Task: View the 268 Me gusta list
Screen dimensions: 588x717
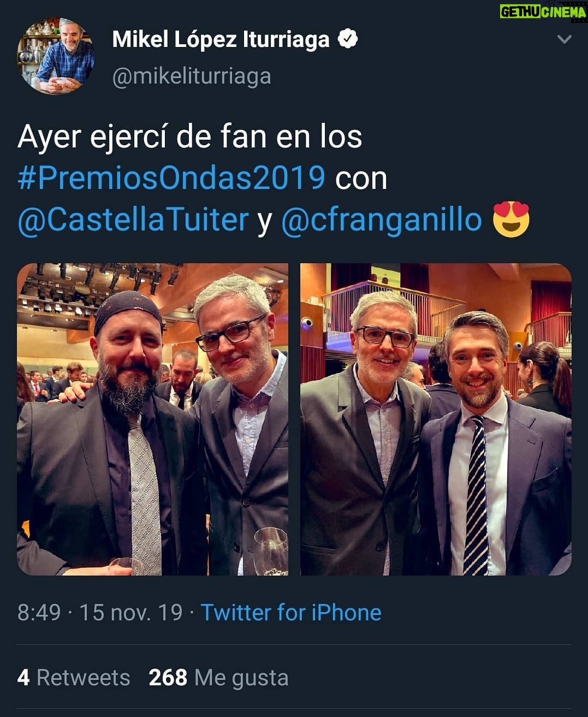Action: pyautogui.click(x=218, y=678)
